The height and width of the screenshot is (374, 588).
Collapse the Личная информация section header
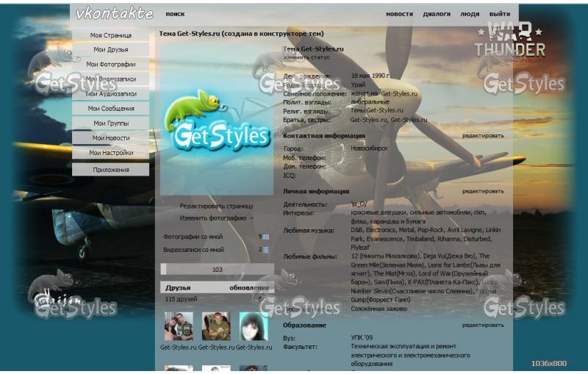pos(316,191)
